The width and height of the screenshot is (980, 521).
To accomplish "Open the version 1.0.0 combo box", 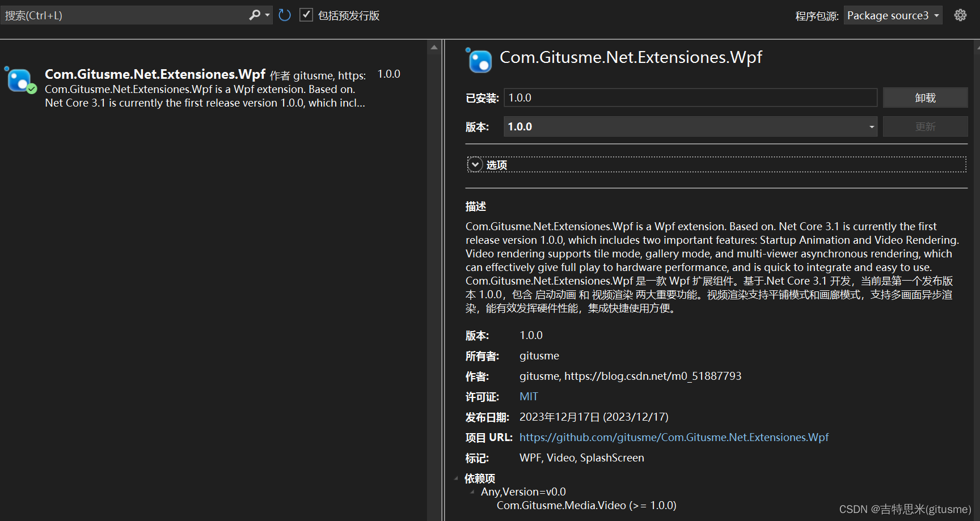I will (x=690, y=126).
